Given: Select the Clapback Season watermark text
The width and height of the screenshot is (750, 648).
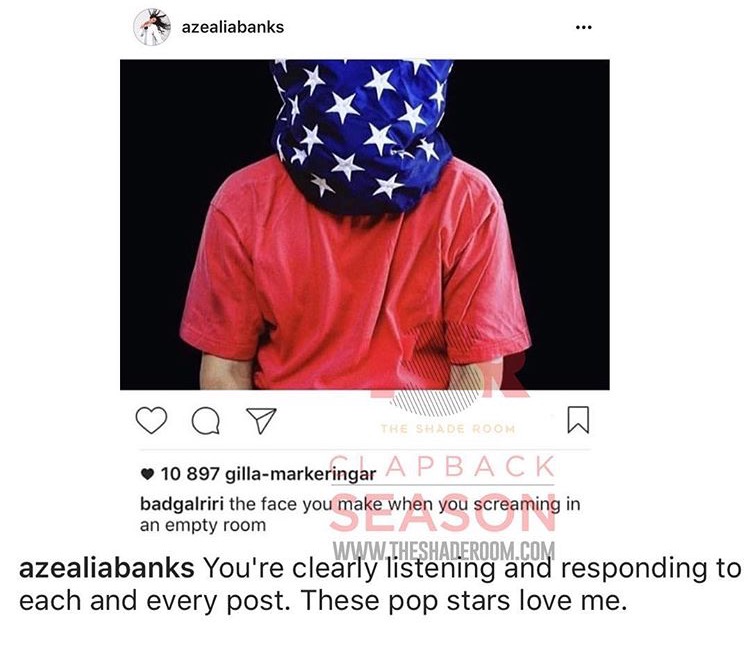Looking at the screenshot, I should (443, 494).
